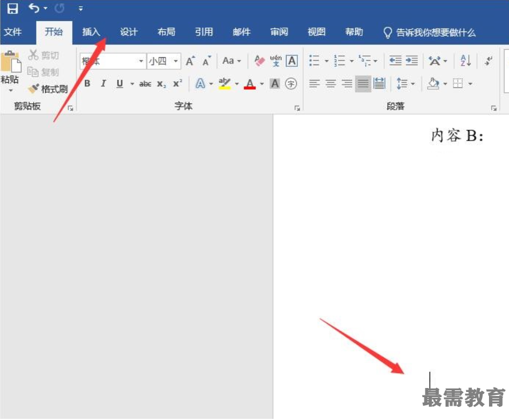Click the 复制 (Copy) button
509x420 pixels.
pyautogui.click(x=43, y=71)
